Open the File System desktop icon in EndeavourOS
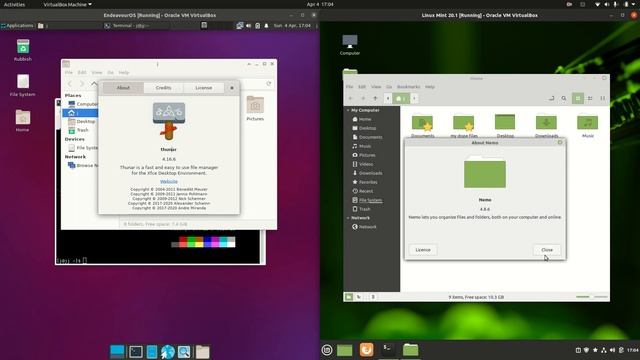640x360 pixels. tap(23, 85)
